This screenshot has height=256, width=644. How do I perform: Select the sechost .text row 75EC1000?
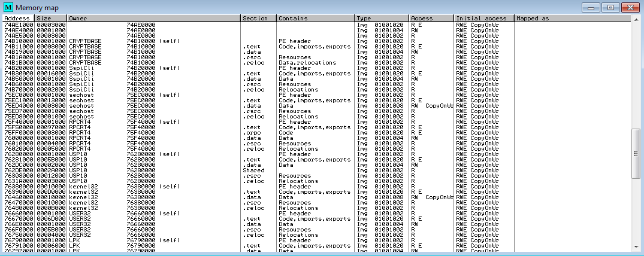[x=317, y=100]
